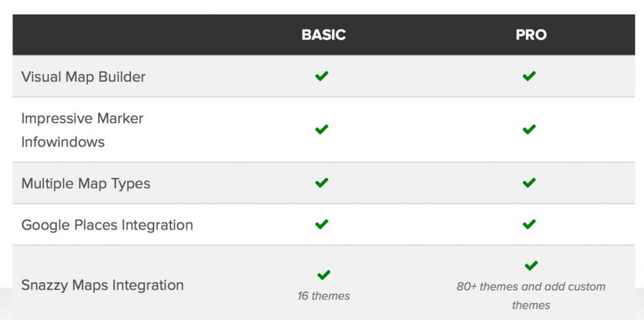
Task: Click the Snazzy Maps Integration label
Action: click(x=103, y=285)
